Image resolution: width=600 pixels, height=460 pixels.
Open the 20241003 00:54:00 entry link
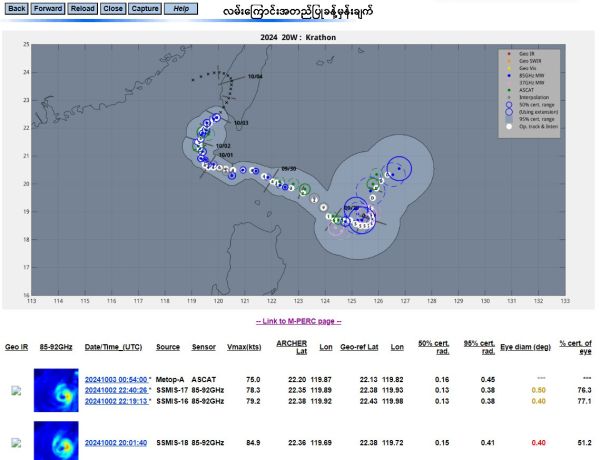tap(116, 380)
